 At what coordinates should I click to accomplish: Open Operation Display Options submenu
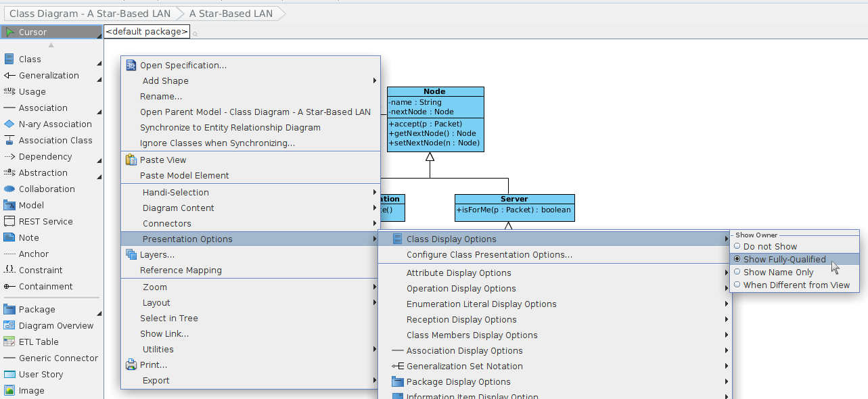(x=555, y=288)
